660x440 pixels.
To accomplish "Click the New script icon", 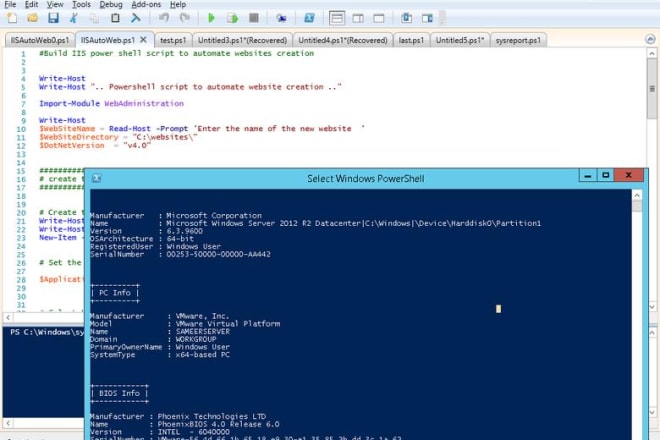I will pyautogui.click(x=12, y=18).
